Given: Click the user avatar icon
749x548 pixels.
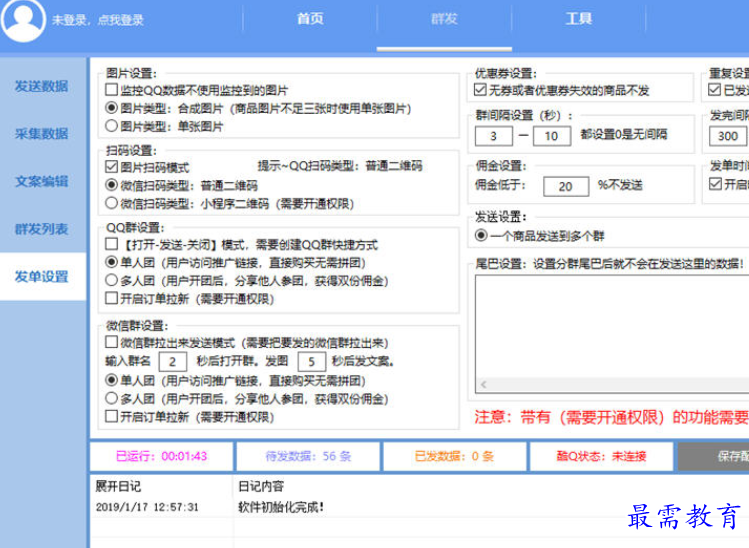Looking at the screenshot, I should point(22,20).
